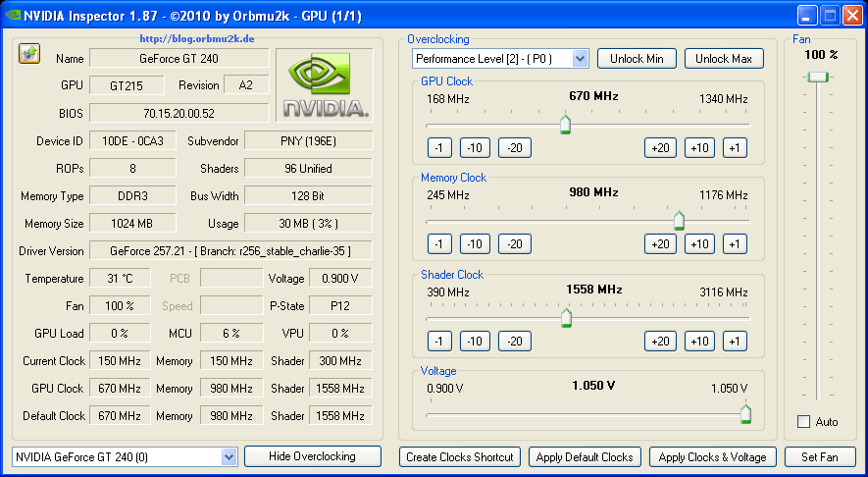Click the NVIDIA Inspector title bar icon
This screenshot has height=477, width=868.
click(12, 16)
